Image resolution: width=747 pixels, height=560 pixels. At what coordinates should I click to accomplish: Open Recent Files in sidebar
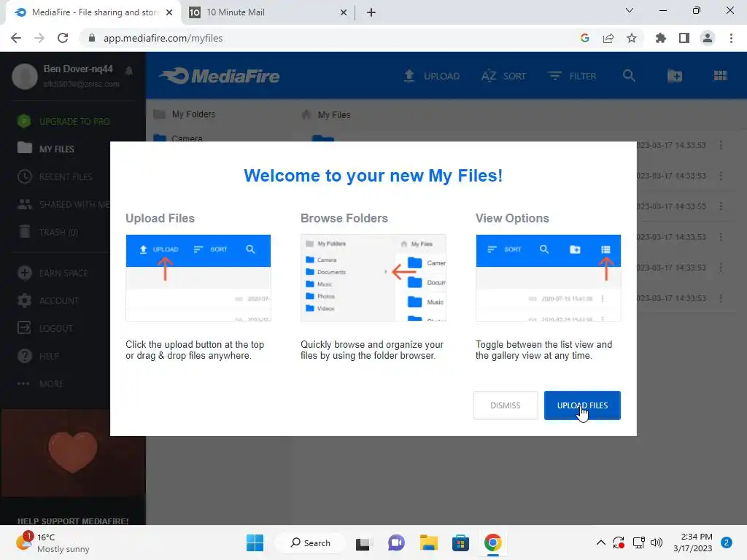(x=55, y=176)
